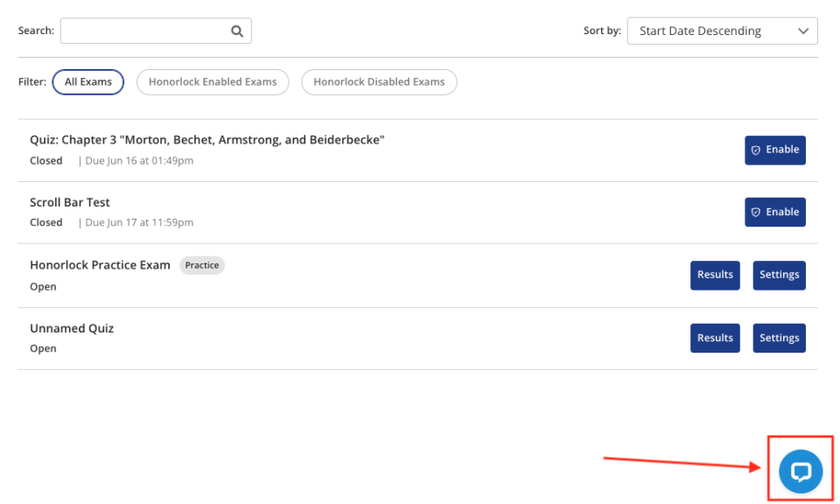Click the Scroll Bar Test title

(70, 202)
